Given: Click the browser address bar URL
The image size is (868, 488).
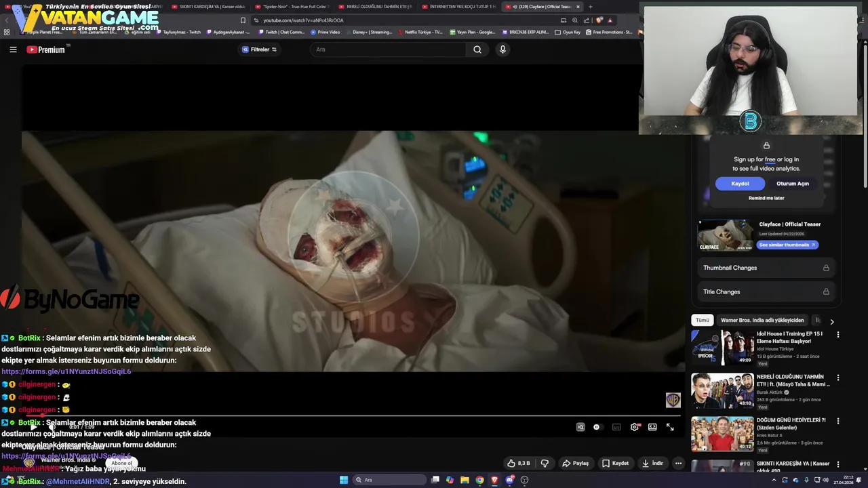Looking at the screenshot, I should (x=304, y=20).
